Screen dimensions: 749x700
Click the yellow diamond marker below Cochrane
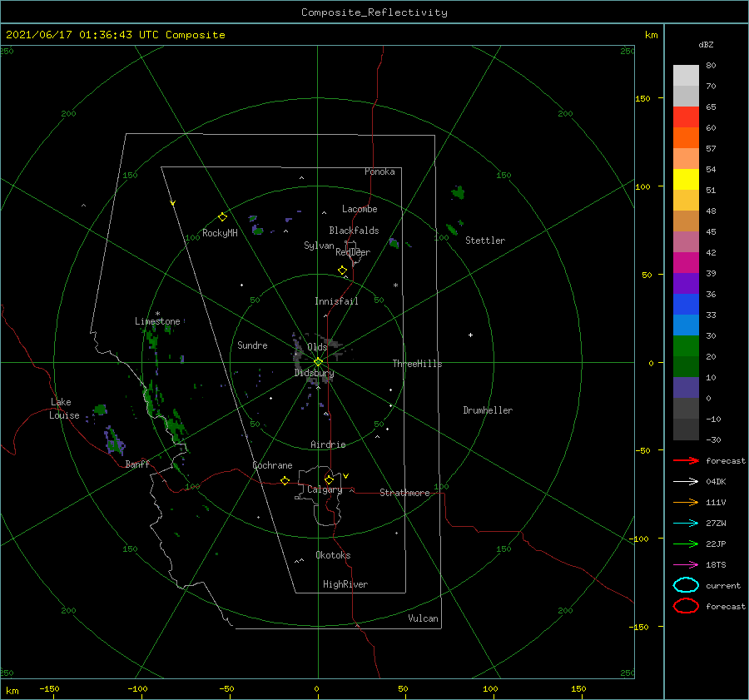tap(285, 481)
